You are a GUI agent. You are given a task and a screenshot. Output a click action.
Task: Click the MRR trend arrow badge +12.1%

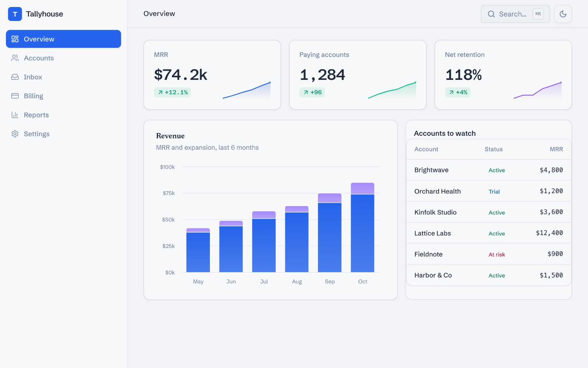coord(172,92)
